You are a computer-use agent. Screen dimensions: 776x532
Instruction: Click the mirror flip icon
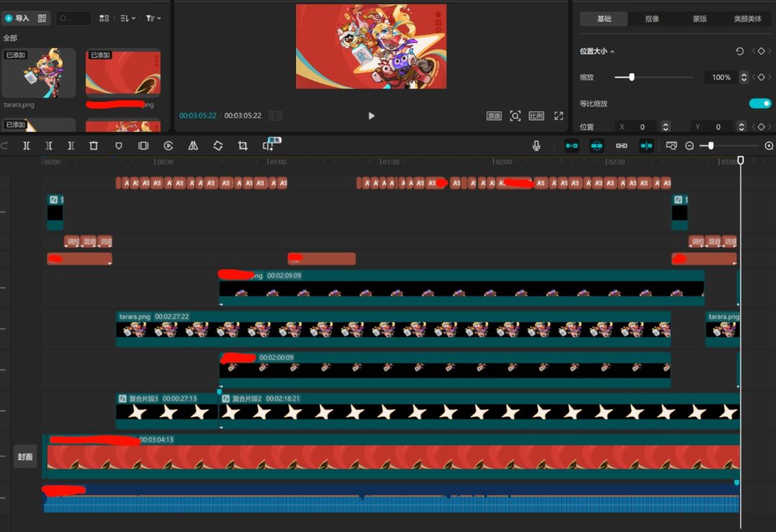[193, 146]
